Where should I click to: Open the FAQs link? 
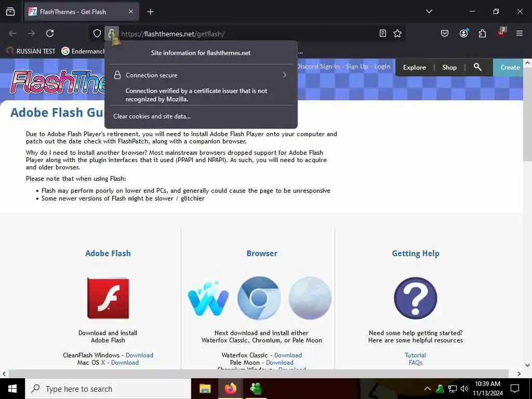click(x=415, y=362)
